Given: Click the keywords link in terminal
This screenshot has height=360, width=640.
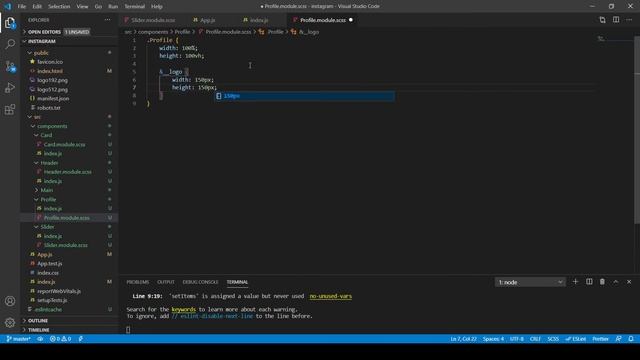Looking at the screenshot, I should point(183,309).
